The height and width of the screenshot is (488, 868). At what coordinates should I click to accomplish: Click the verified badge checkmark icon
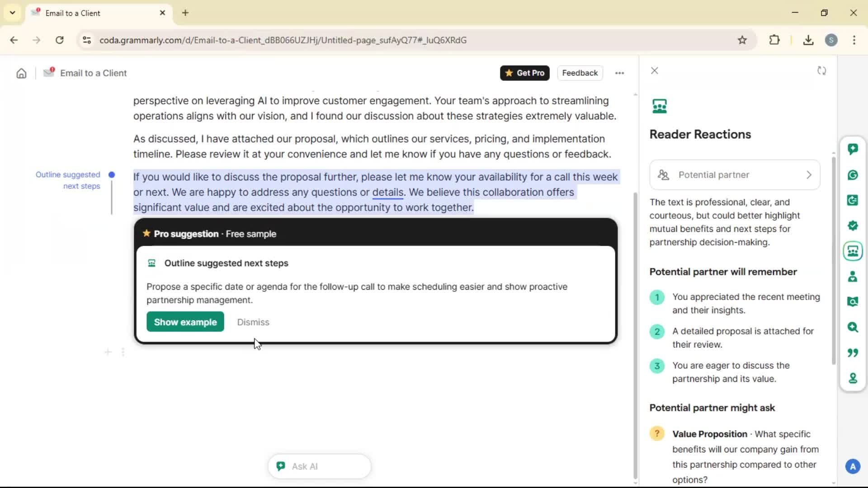853,225
